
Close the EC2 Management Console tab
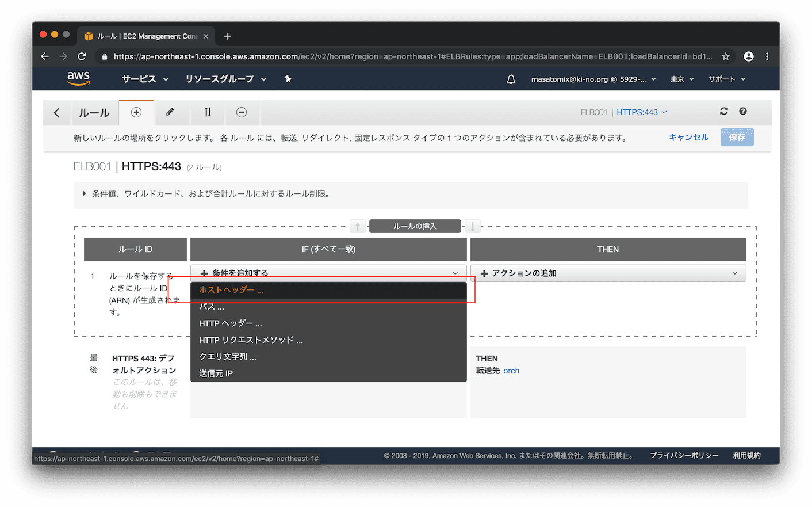pyautogui.click(x=206, y=36)
